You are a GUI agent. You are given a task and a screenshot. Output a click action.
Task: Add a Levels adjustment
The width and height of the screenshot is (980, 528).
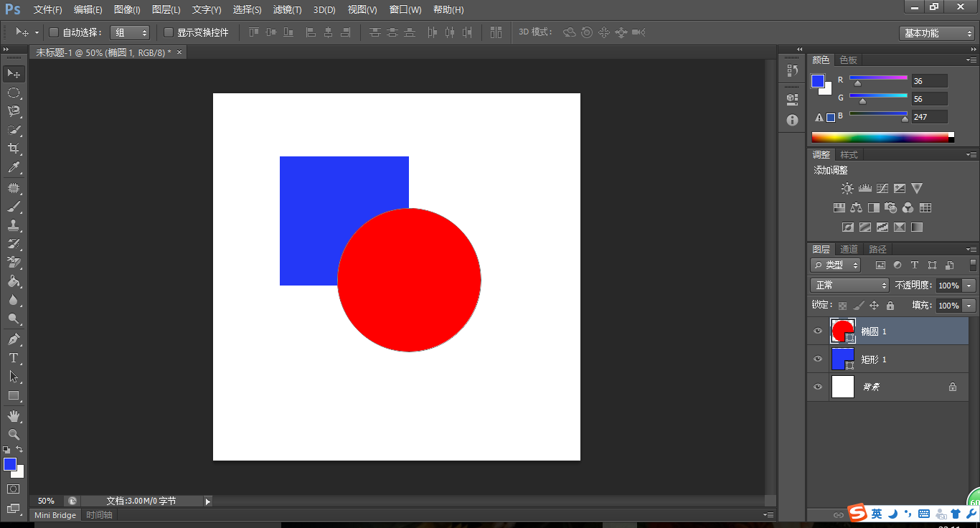864,189
